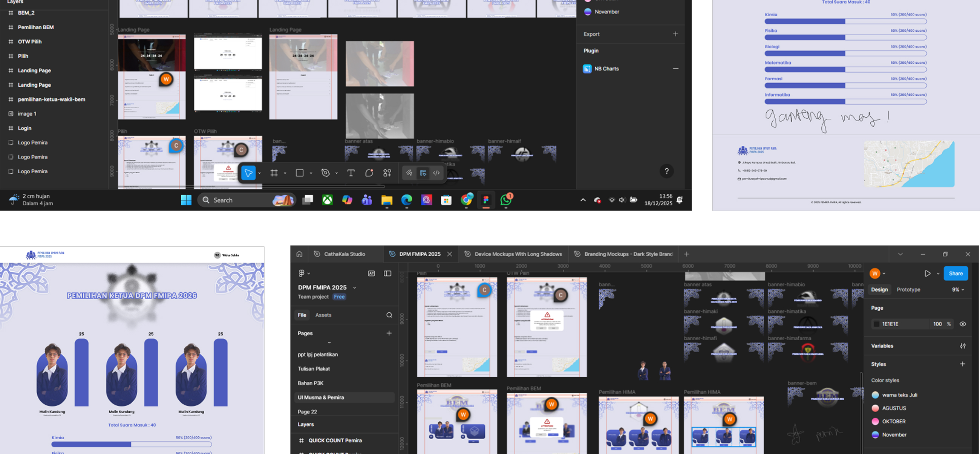Open the Actions components tool

[387, 173]
